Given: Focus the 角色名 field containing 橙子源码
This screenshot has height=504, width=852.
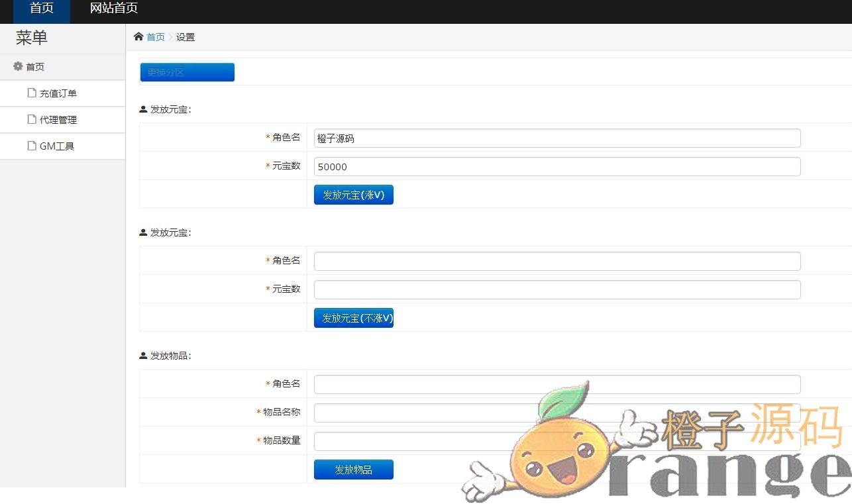Looking at the screenshot, I should click(x=557, y=138).
